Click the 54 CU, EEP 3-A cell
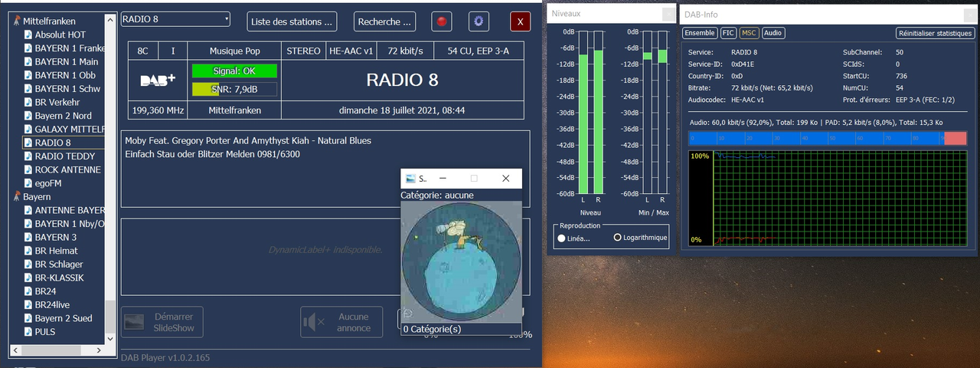 point(478,51)
